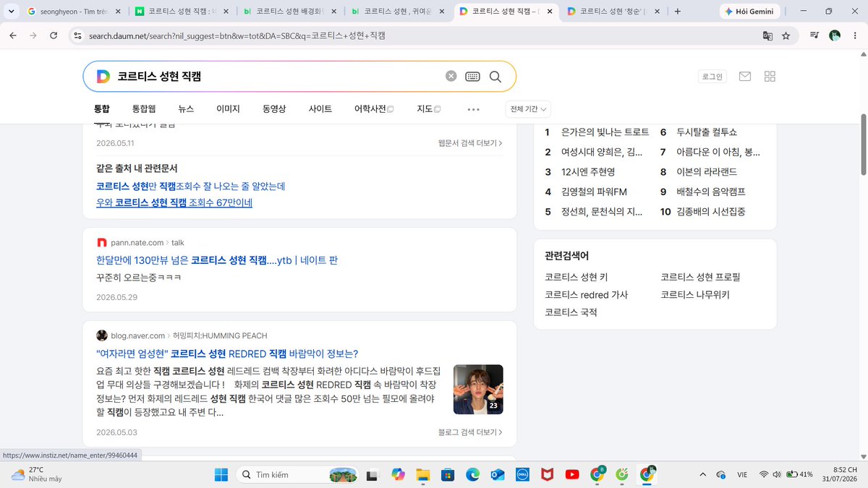868x488 pixels.
Task: Launch Microsoft Edge from taskbar
Action: (x=472, y=474)
